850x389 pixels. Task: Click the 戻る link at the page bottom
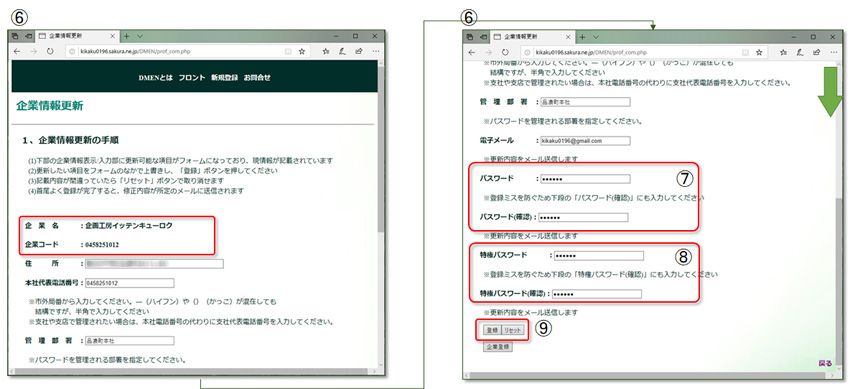825,363
